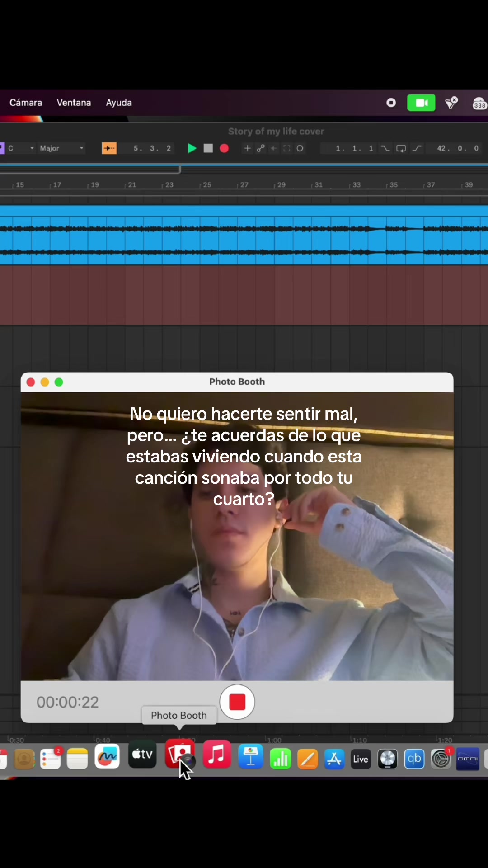
Task: Click bar 25 on the timeline ruler
Action: pyautogui.click(x=207, y=185)
